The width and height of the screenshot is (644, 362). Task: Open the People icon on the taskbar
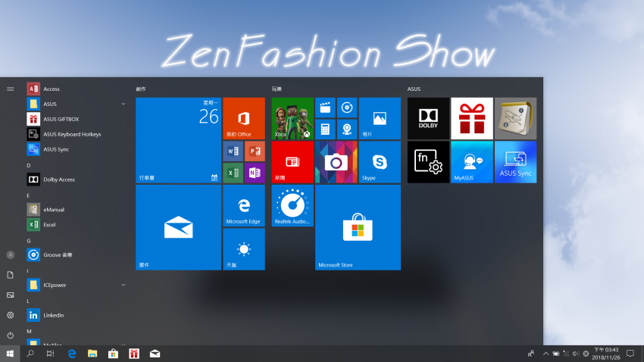(x=531, y=354)
